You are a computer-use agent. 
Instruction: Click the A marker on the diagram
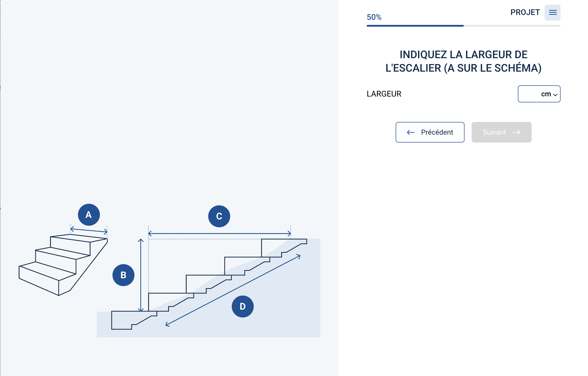89,215
